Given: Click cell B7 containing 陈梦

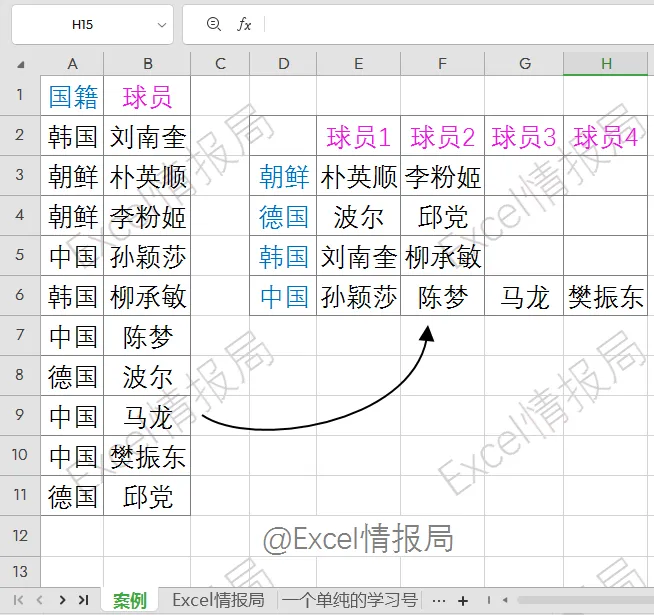Looking at the screenshot, I should pyautogui.click(x=147, y=336).
